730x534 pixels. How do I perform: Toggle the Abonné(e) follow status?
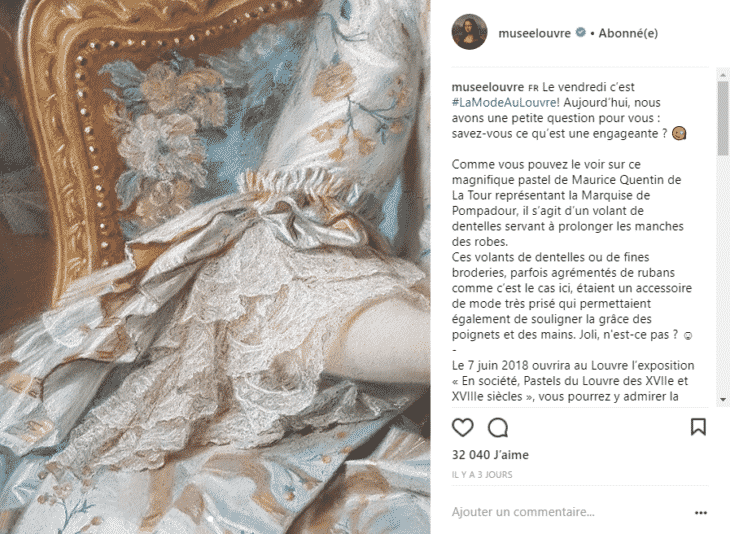pos(628,33)
